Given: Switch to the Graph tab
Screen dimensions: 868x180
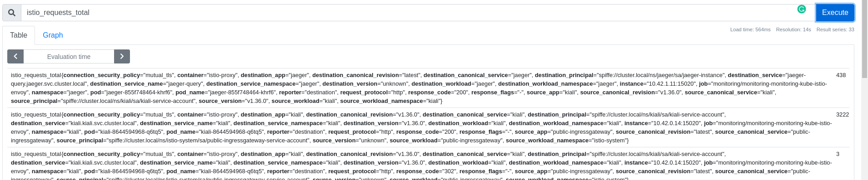Looking at the screenshot, I should point(53,35).
